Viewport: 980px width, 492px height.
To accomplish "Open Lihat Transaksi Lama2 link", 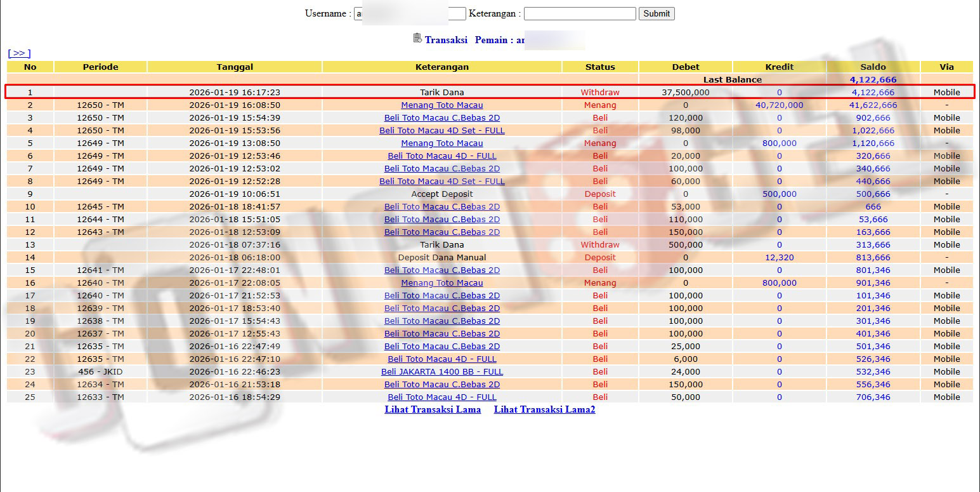I will point(544,409).
